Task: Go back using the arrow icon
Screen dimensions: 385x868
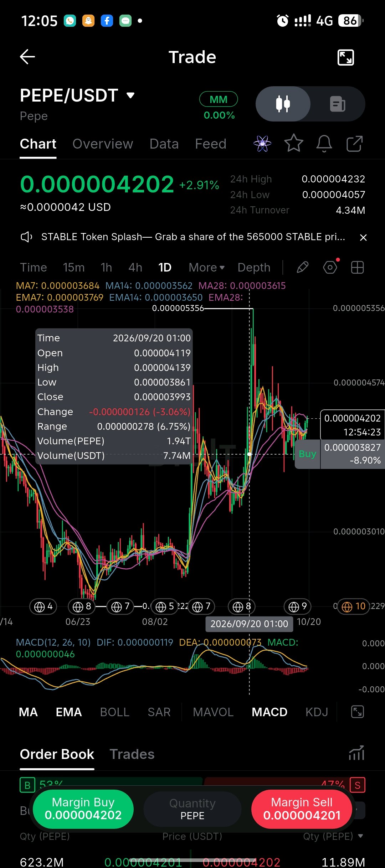Action: coord(27,57)
